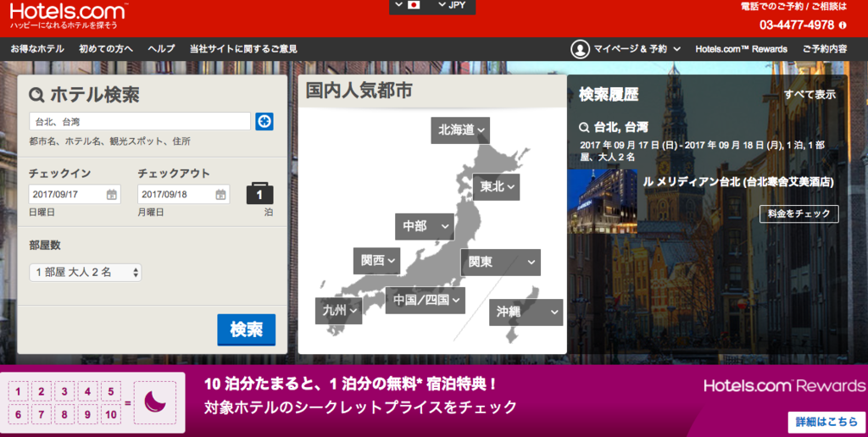Image resolution: width=868 pixels, height=437 pixels.
Task: Open the JPY currency dropdown
Action: [x=452, y=5]
